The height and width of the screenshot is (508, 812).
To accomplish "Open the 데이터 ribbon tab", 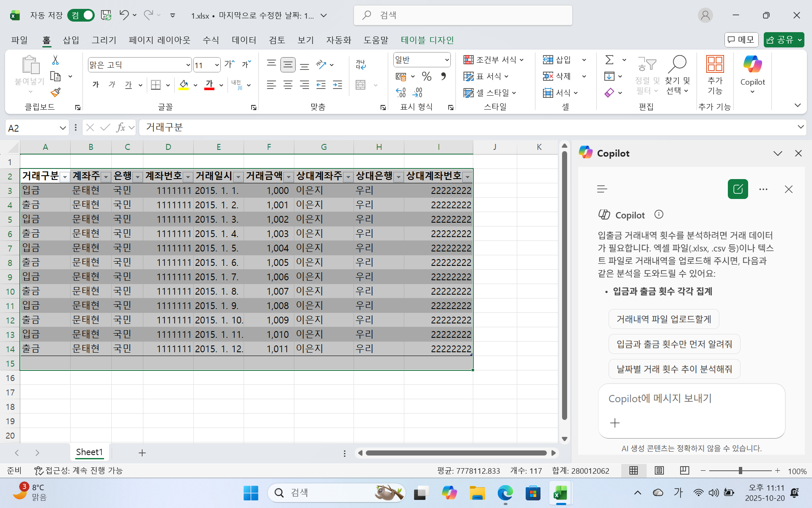I will [x=244, y=40].
